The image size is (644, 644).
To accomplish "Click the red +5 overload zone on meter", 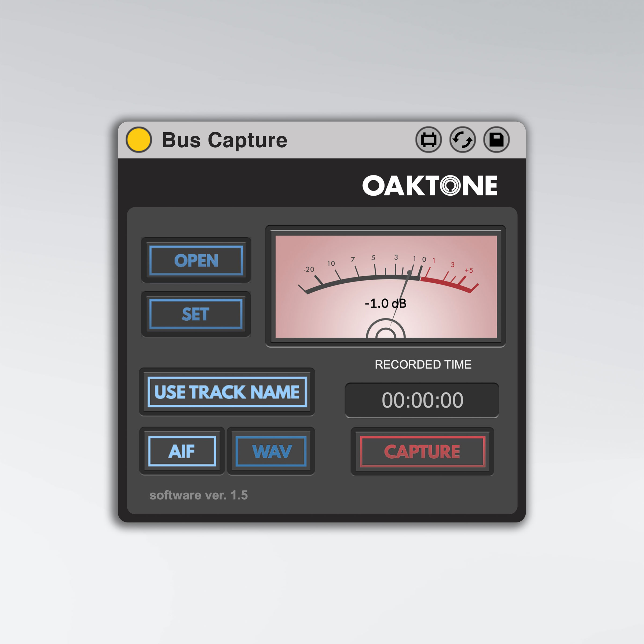I will coord(468,270).
